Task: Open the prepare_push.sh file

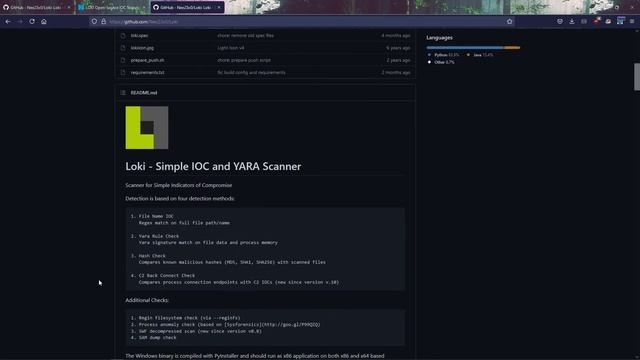Action: 147,60
